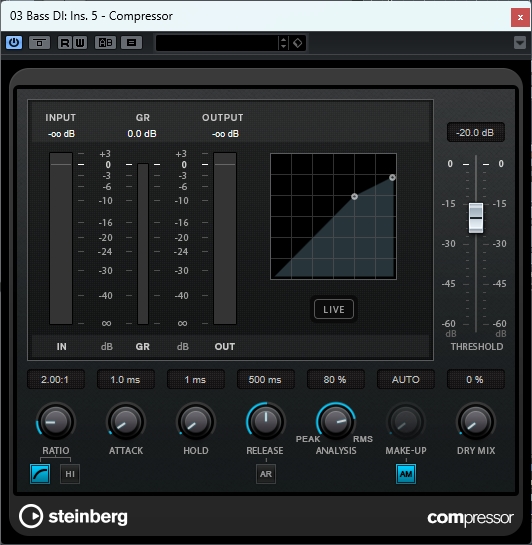Toggle the soft knee curve button
This screenshot has width=532, height=545.
coord(40,474)
